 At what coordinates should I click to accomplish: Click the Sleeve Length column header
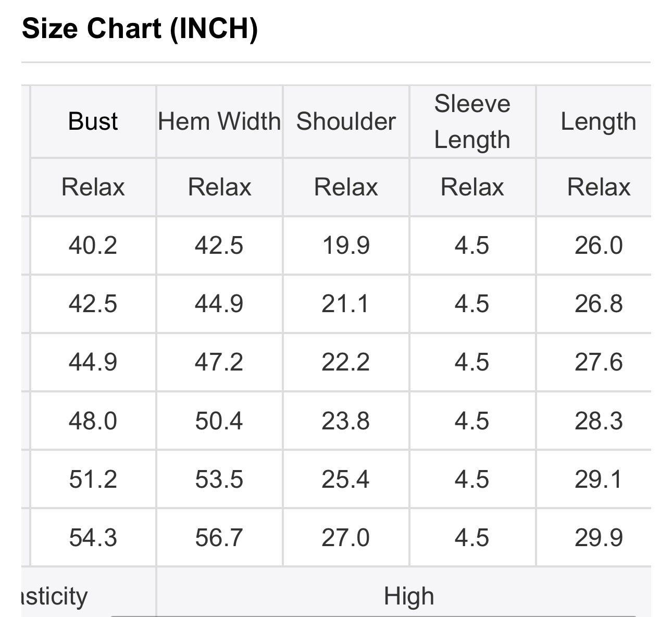pyautogui.click(x=472, y=121)
